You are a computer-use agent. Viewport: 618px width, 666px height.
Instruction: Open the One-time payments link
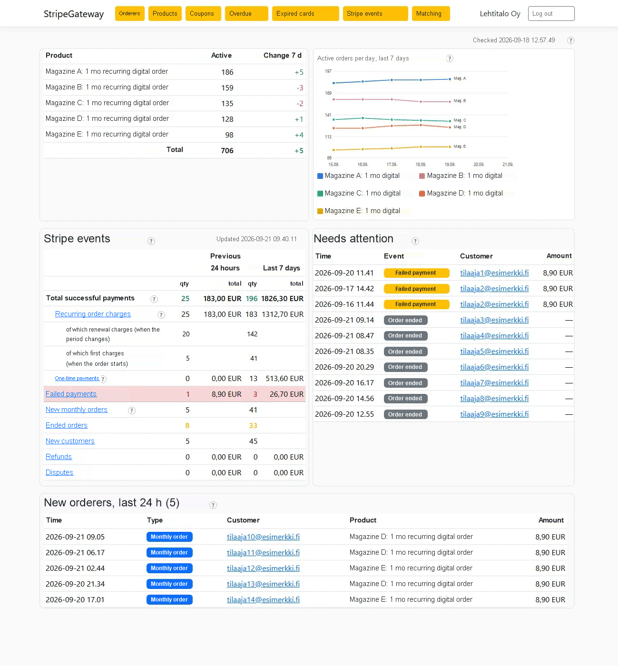click(x=77, y=378)
